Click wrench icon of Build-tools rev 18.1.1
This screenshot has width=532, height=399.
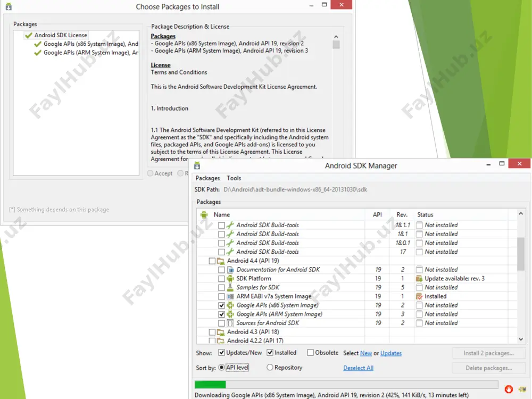click(x=230, y=225)
